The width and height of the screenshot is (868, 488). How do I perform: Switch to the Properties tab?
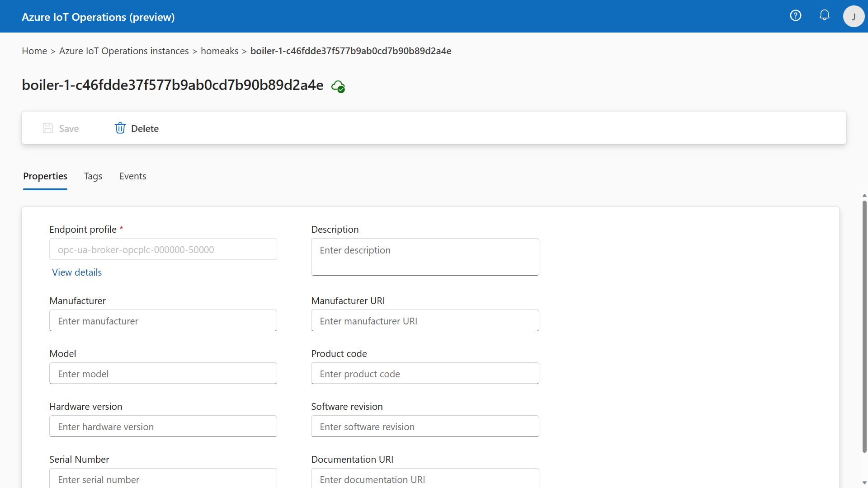(45, 176)
